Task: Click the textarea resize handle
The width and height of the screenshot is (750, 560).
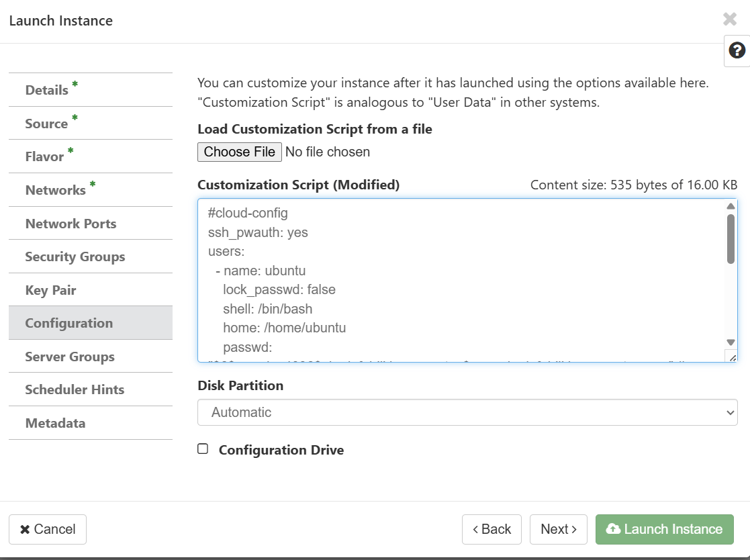Action: click(731, 357)
